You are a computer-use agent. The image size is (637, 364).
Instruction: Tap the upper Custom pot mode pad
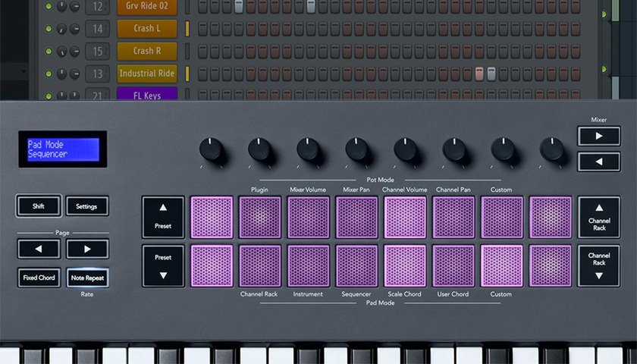[502, 218]
